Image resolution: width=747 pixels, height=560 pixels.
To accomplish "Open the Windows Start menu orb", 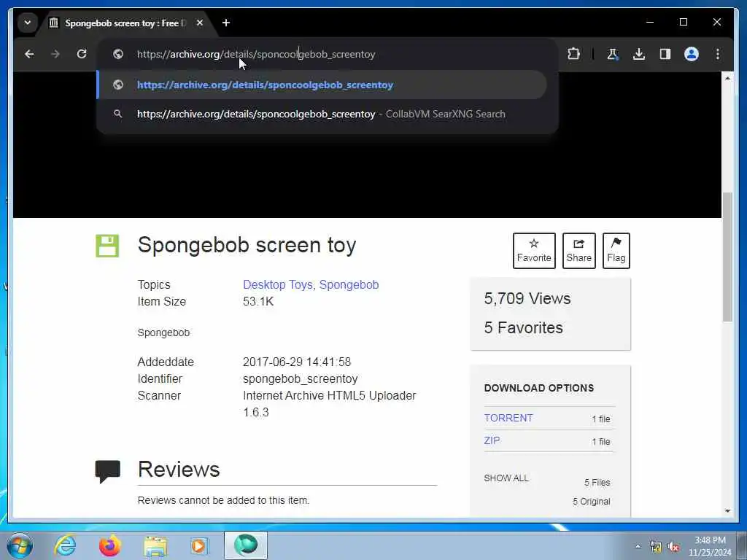I will point(20,545).
